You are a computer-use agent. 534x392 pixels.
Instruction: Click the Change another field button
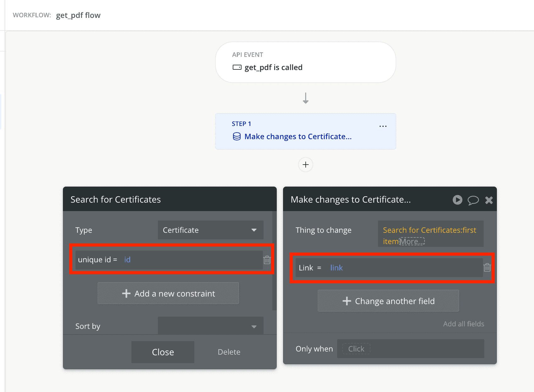[x=388, y=301]
